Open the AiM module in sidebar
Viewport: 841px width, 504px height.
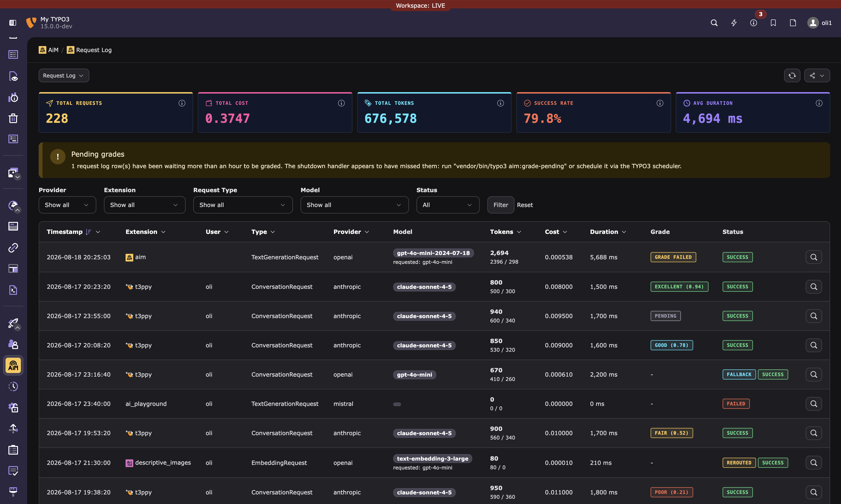pyautogui.click(x=13, y=365)
